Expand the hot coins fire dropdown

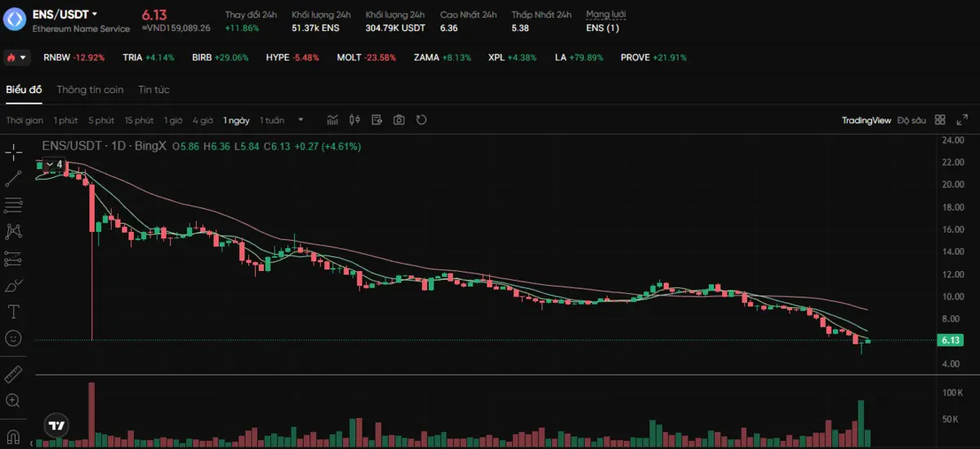click(x=16, y=58)
